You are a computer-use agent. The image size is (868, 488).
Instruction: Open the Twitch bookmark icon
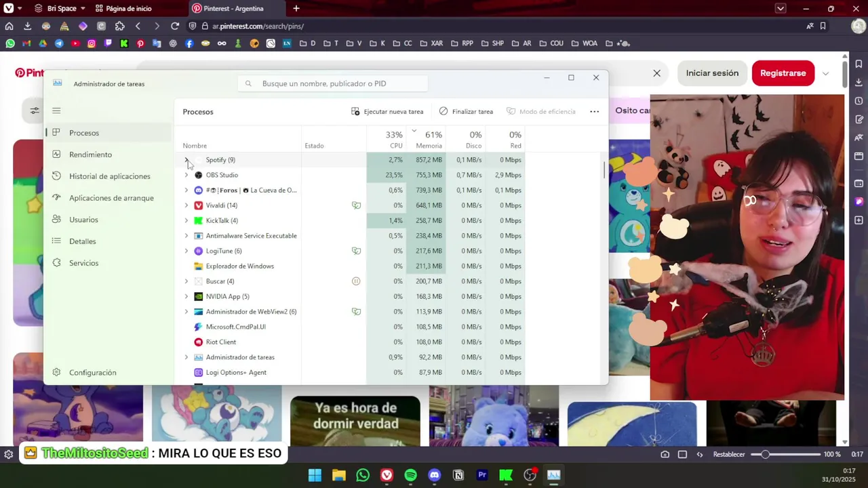tap(108, 43)
